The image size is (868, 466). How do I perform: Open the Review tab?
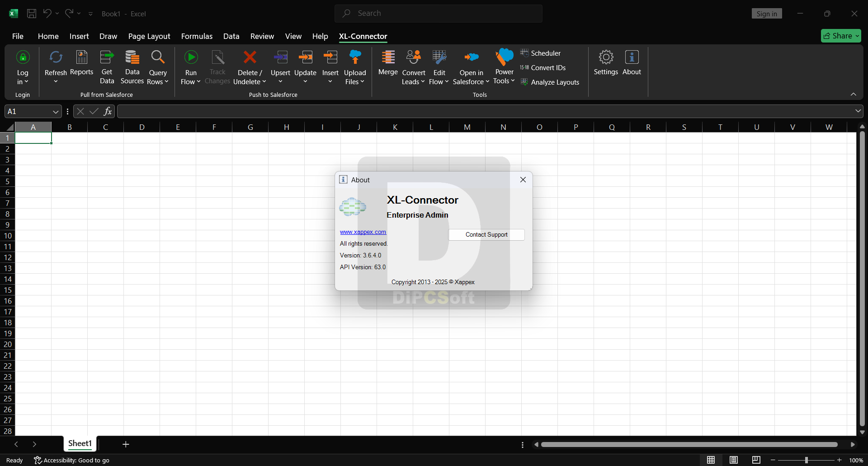262,36
